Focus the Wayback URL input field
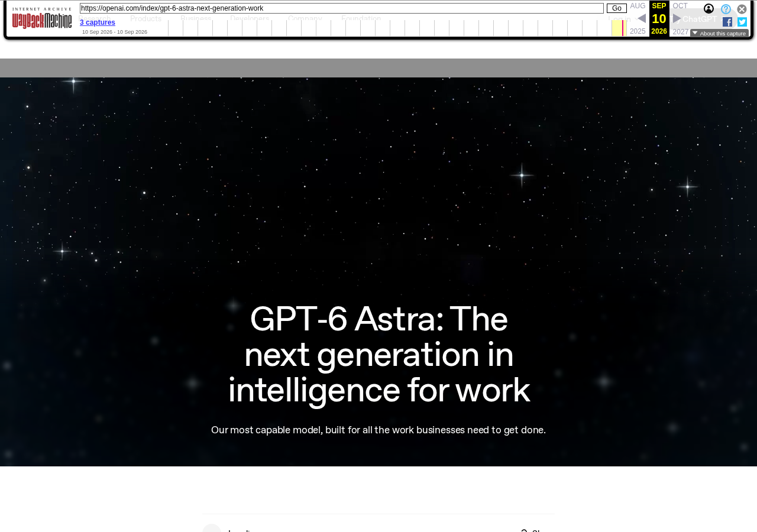Viewport: 757px width, 532px height. coord(342,8)
